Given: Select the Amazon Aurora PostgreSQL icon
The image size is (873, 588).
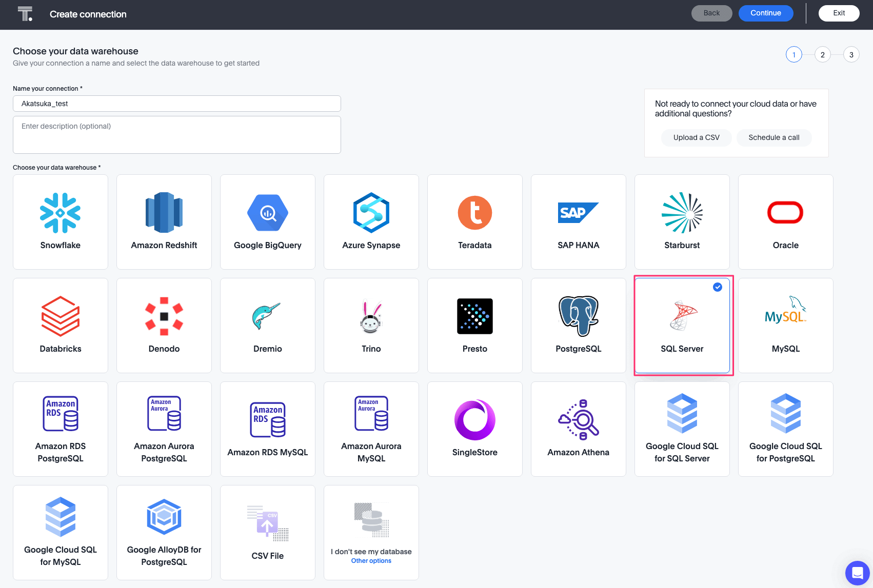Looking at the screenshot, I should click(x=164, y=414).
